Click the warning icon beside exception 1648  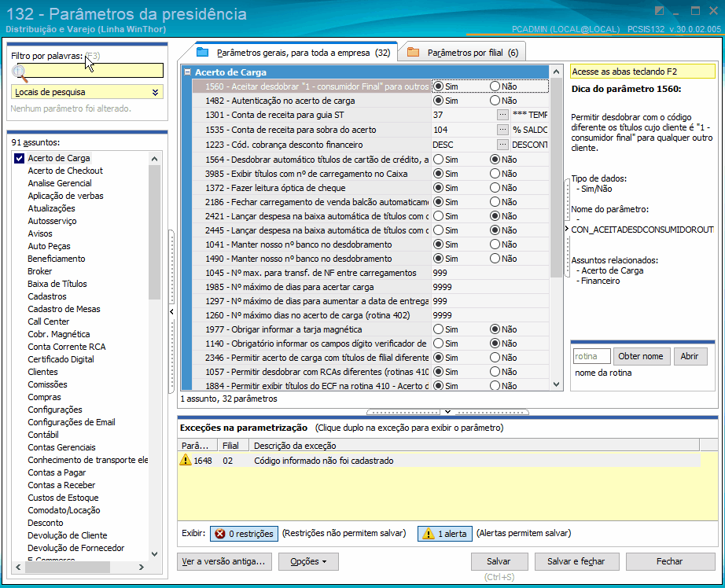pos(186,460)
